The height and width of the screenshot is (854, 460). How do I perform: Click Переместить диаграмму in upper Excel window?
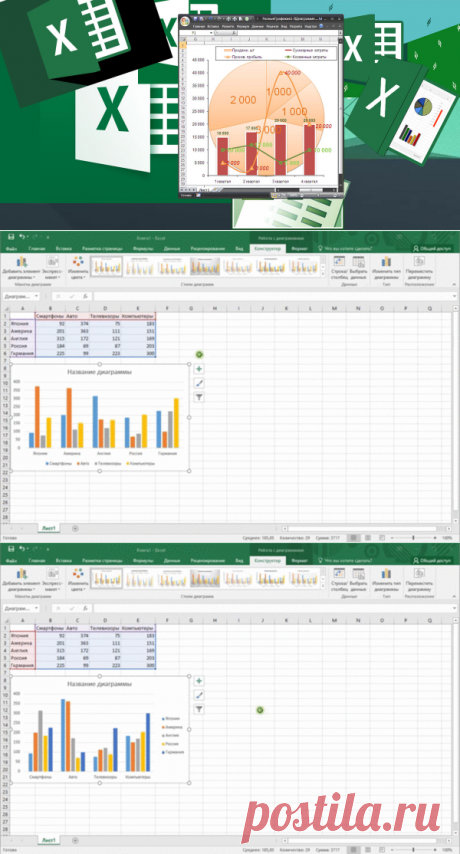coord(420,267)
